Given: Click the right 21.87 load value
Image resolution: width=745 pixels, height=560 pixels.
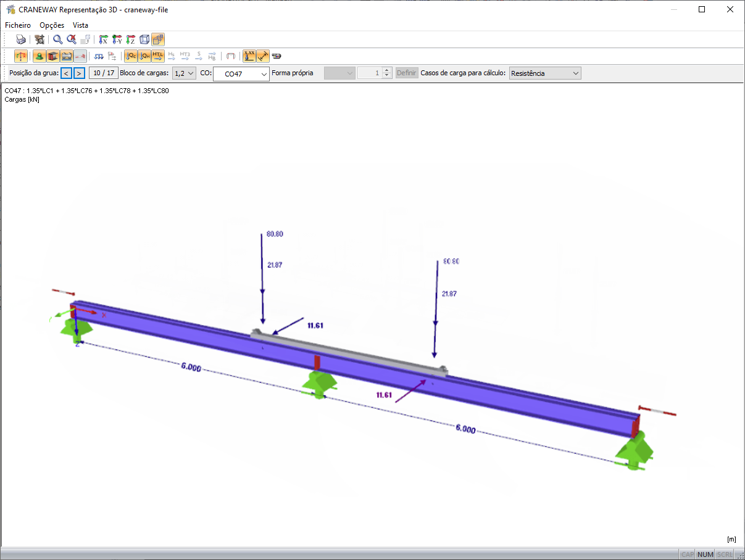Looking at the screenshot, I should 449,294.
